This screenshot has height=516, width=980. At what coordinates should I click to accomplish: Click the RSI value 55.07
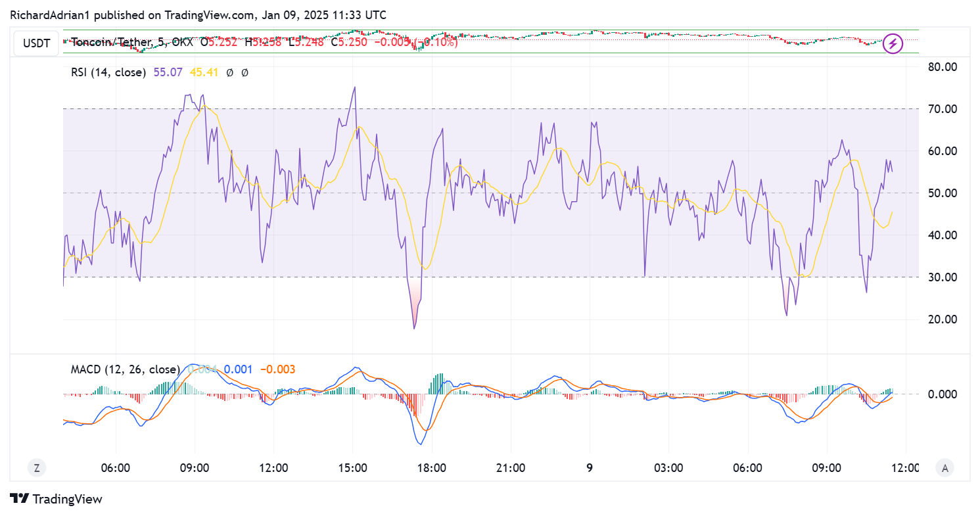tap(168, 72)
